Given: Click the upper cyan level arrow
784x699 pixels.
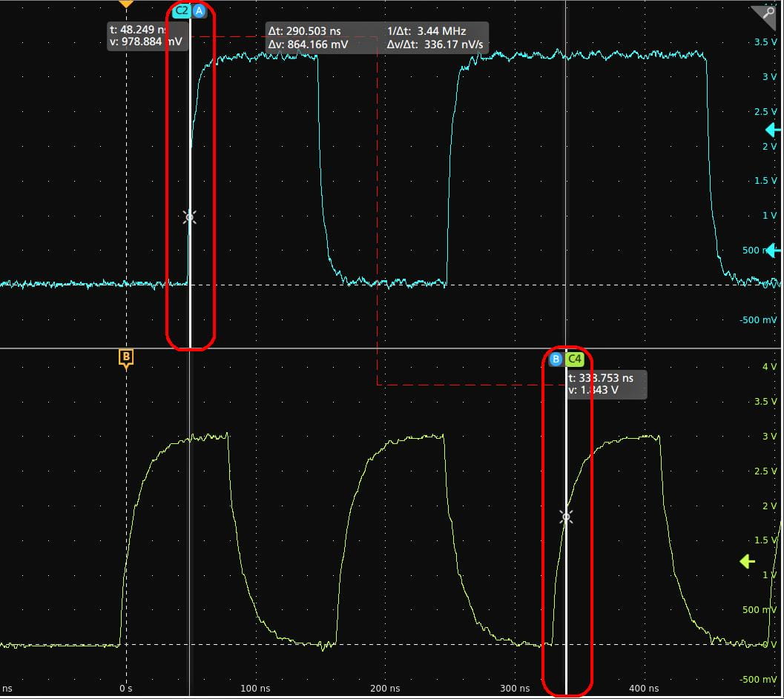Looking at the screenshot, I should coord(772,130).
